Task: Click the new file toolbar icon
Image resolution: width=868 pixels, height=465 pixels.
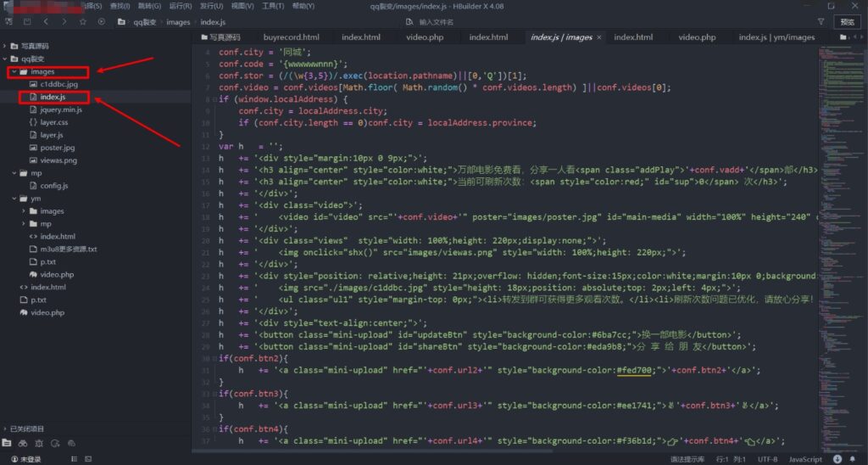Action: coord(8,21)
